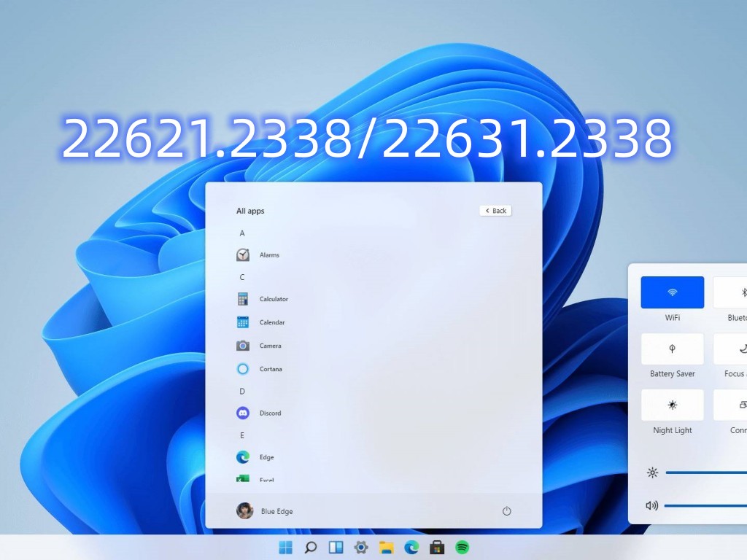747x560 pixels.
Task: Open Search from the taskbar
Action: click(x=311, y=547)
